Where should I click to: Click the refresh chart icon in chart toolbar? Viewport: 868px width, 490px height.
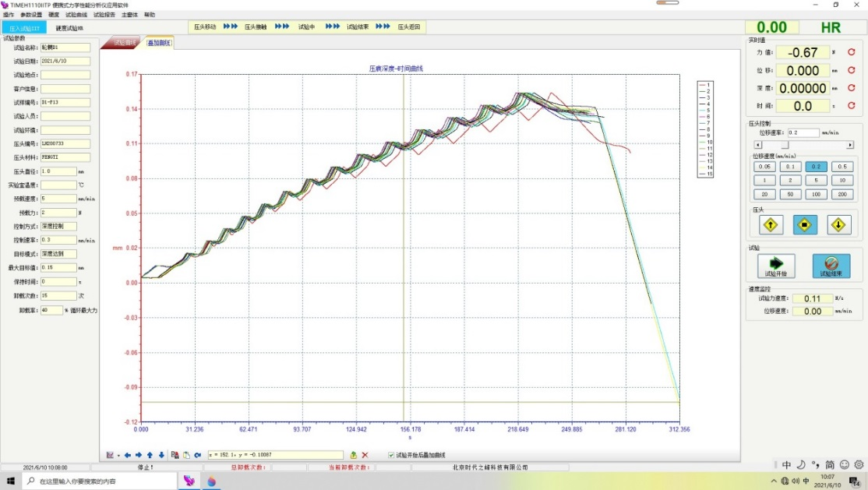(x=198, y=455)
